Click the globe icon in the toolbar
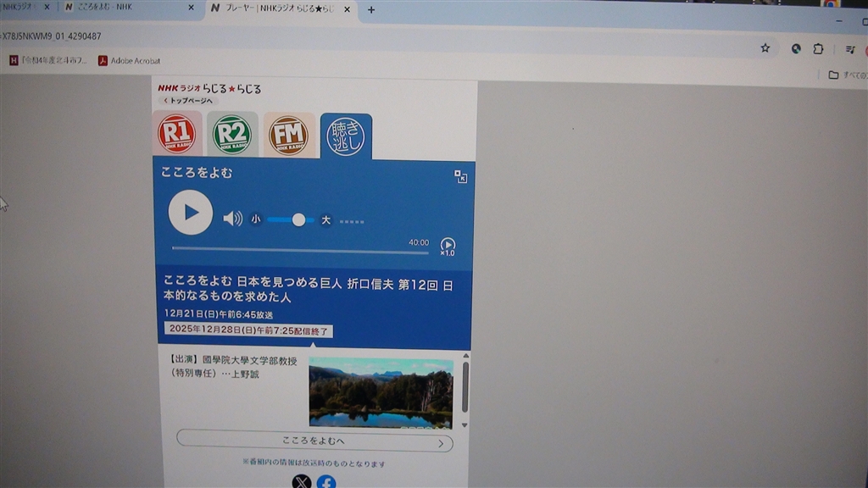This screenshot has width=868, height=488. click(796, 48)
